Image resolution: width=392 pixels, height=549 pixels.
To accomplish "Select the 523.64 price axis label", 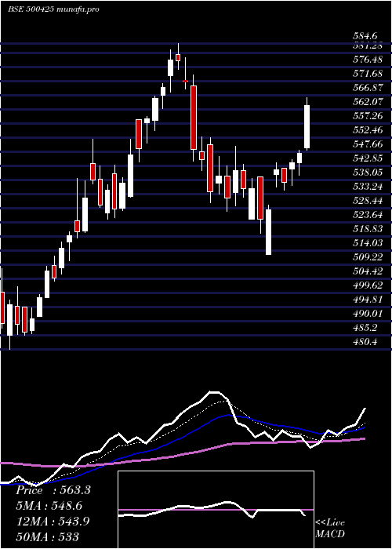I will pyautogui.click(x=368, y=215).
